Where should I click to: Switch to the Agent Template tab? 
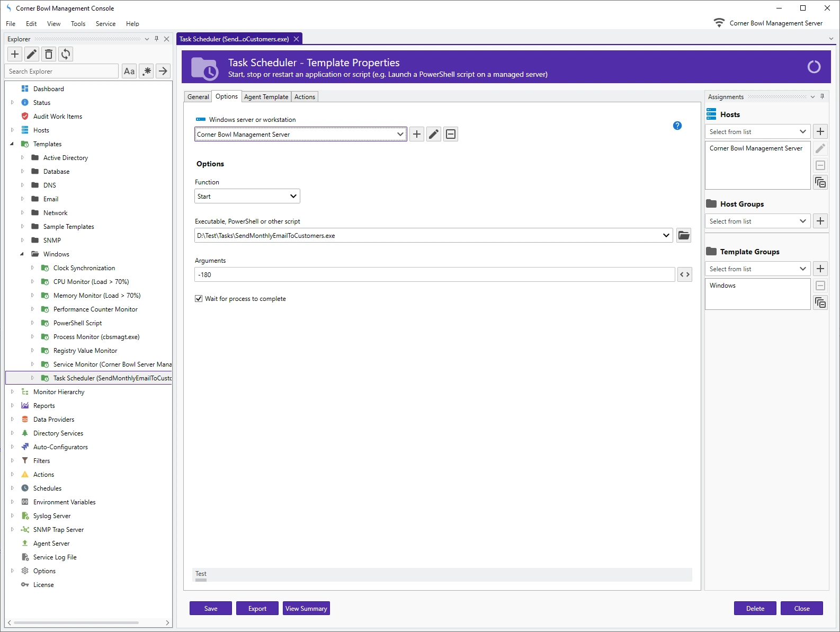(x=266, y=97)
